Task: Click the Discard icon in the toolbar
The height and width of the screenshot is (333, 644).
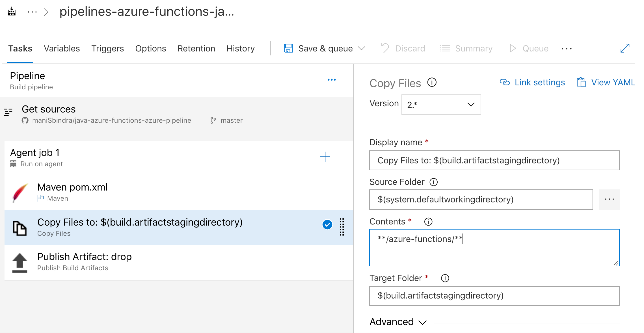Action: (x=385, y=48)
